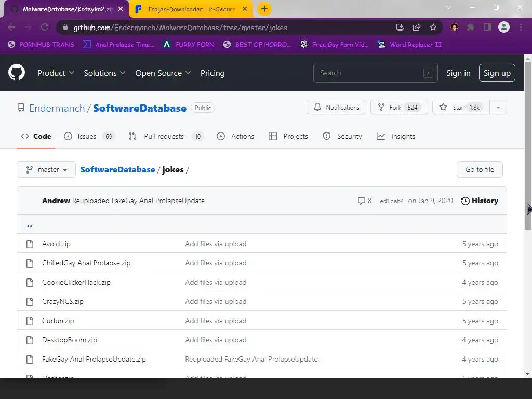
Task: Click the file icon beside DesktopBoom.zip
Action: pos(30,340)
